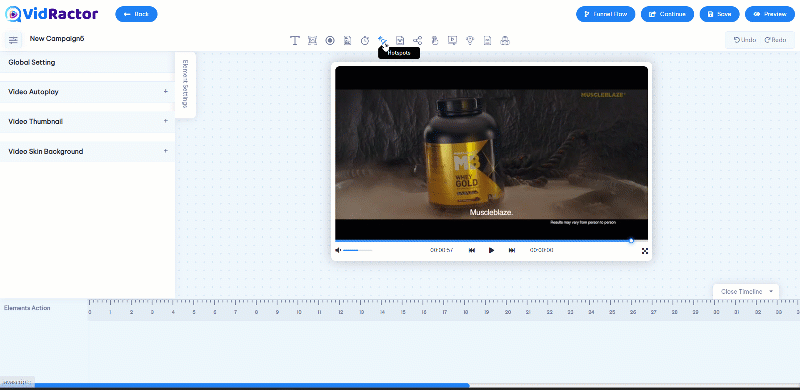Click the timeline ruler at 10 seconds

point(298,311)
